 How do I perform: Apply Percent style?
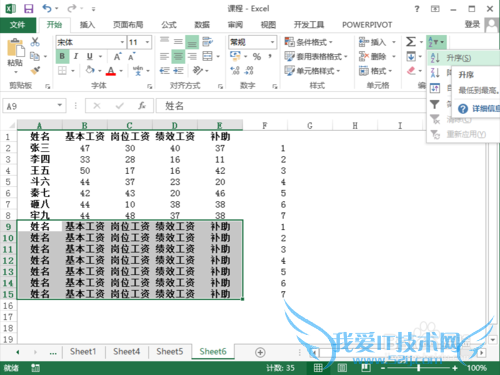pyautogui.click(x=257, y=56)
